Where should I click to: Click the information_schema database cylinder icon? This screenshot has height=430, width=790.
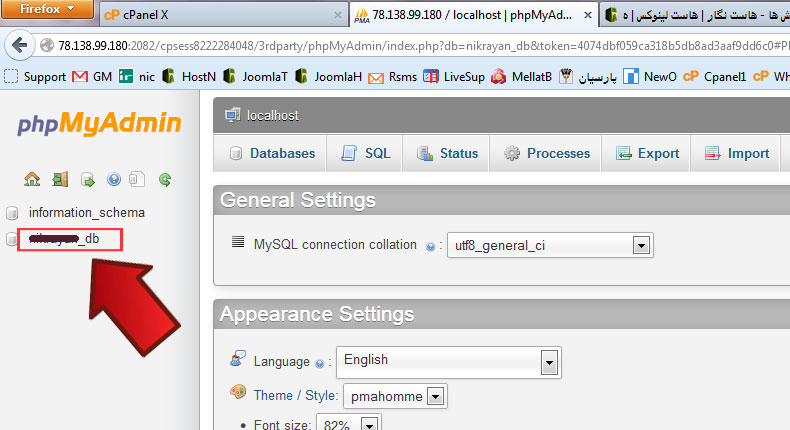(13, 212)
